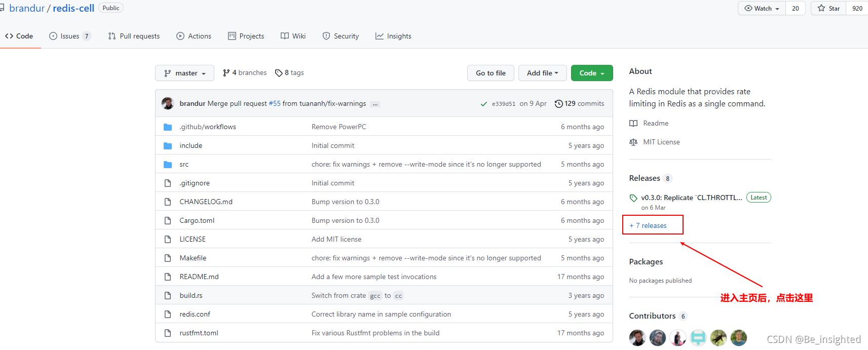Viewport: 868px width, 350px height.
Task: Open the green Code dropdown
Action: point(592,73)
